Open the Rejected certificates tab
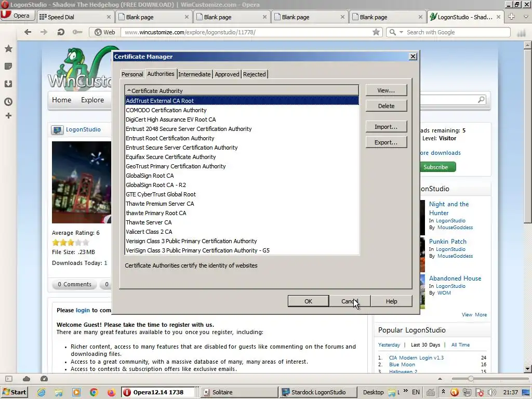This screenshot has width=532, height=399. [255, 74]
